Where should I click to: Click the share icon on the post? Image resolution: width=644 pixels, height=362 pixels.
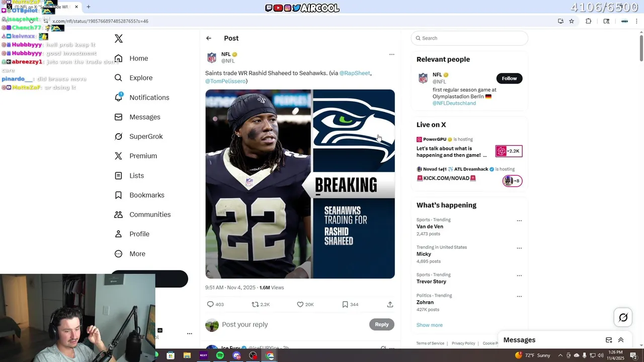pyautogui.click(x=390, y=304)
